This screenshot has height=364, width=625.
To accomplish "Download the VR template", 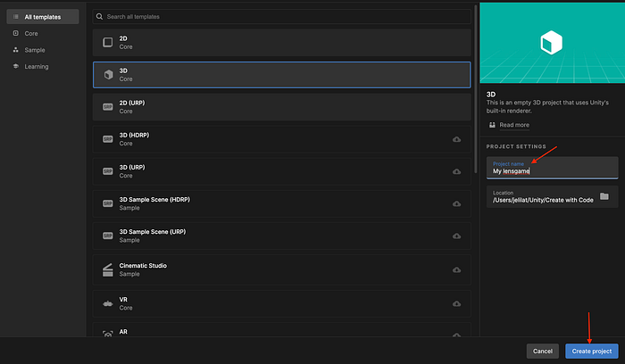I will (x=457, y=304).
